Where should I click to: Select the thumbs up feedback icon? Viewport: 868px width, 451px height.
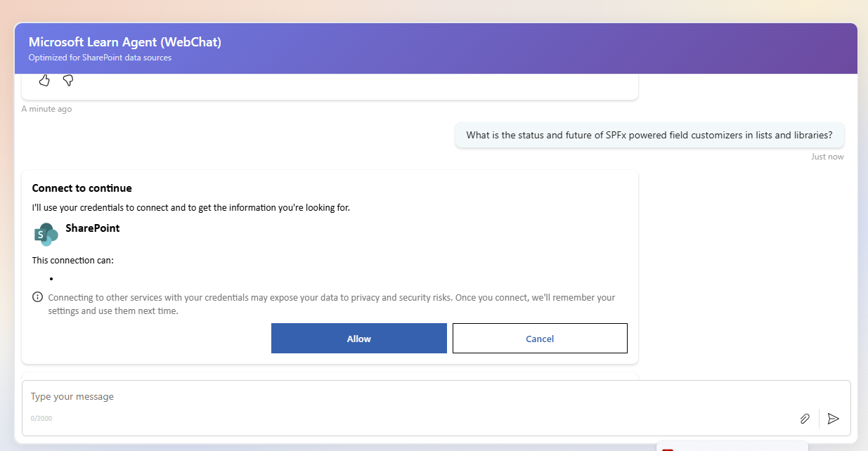pos(44,80)
